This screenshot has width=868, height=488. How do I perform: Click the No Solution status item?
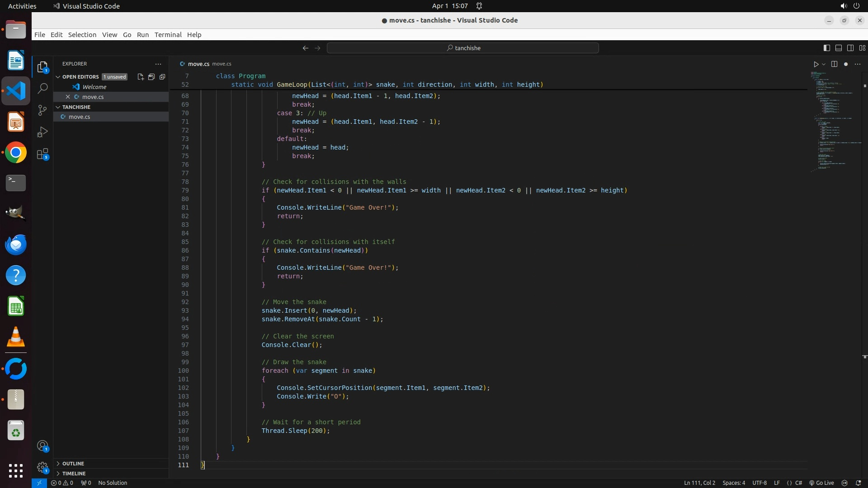113,483
